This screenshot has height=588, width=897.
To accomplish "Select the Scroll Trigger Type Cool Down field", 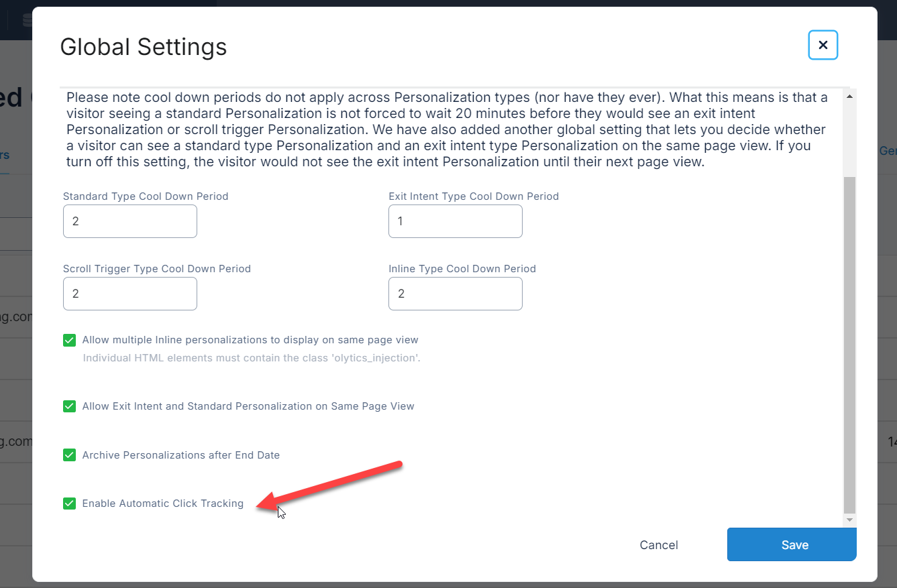I will click(x=129, y=294).
